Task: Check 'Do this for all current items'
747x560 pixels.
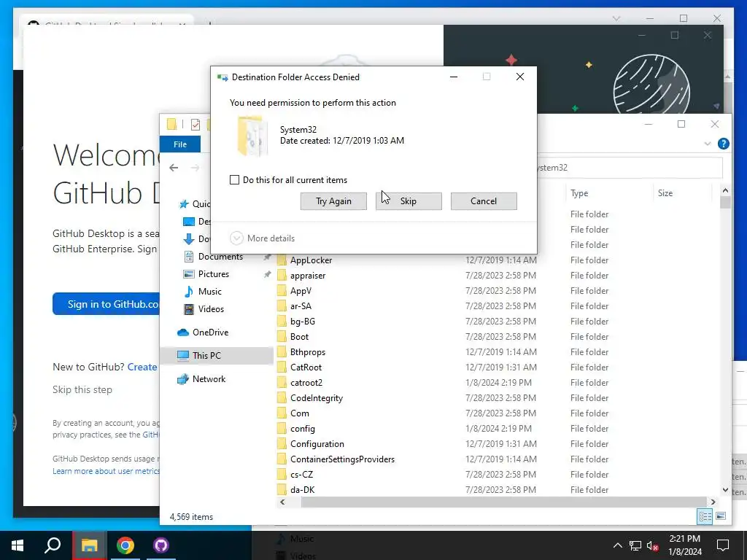Action: point(234,180)
